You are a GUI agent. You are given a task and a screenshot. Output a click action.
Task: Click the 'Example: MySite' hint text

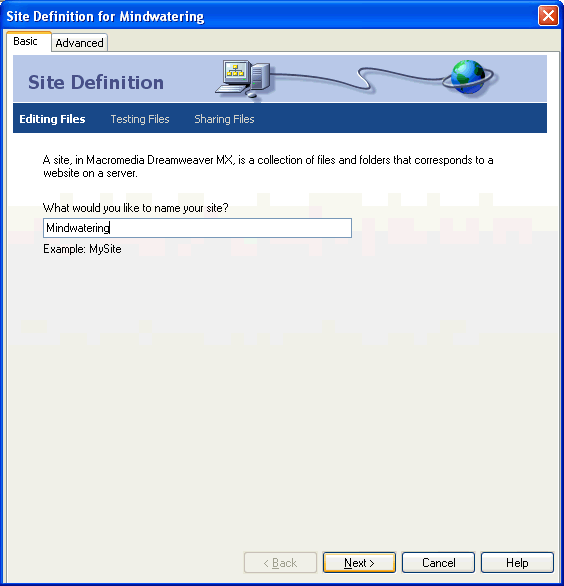tap(82, 249)
